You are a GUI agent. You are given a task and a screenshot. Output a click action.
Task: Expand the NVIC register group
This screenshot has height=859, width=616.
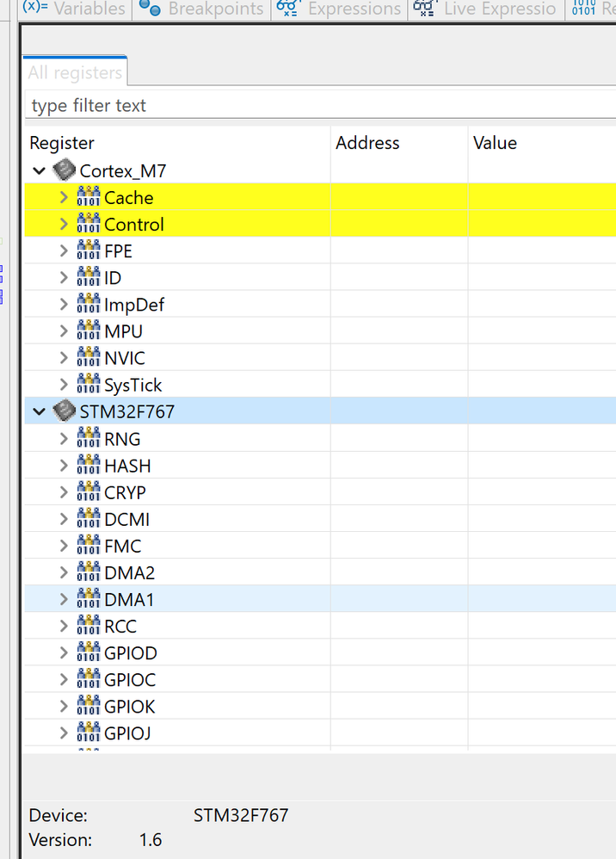tap(64, 358)
